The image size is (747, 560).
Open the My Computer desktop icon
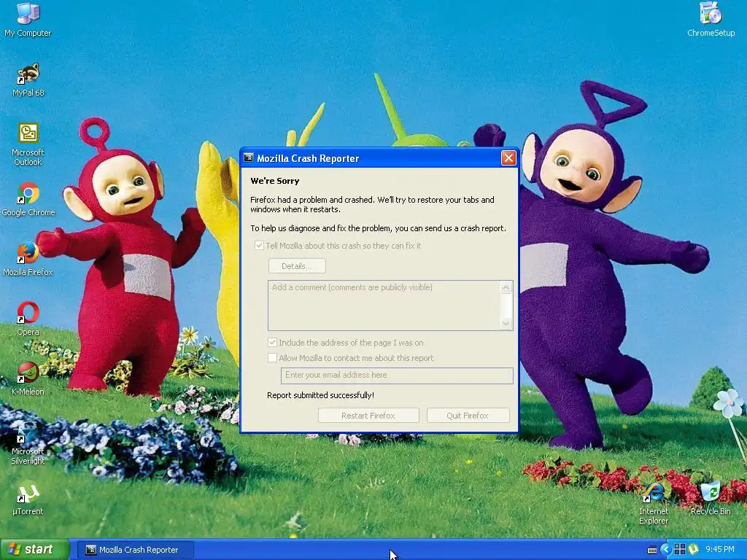[x=28, y=19]
